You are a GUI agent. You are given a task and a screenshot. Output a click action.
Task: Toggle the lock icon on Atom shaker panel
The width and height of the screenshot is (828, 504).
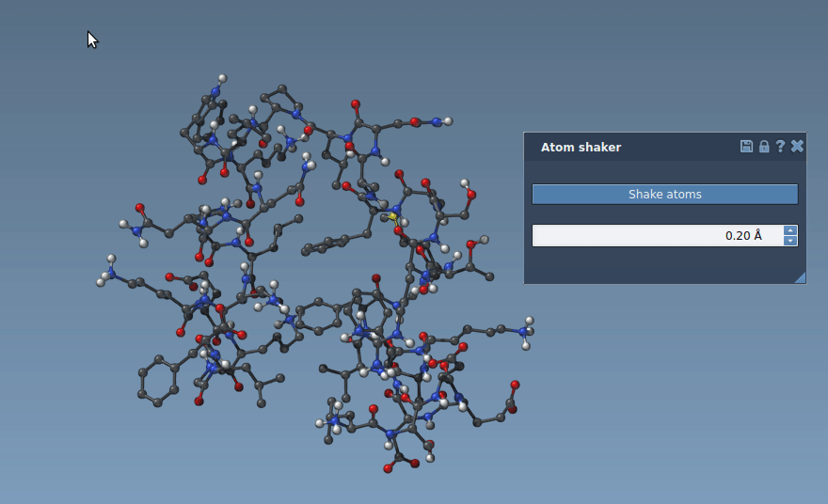(x=764, y=147)
